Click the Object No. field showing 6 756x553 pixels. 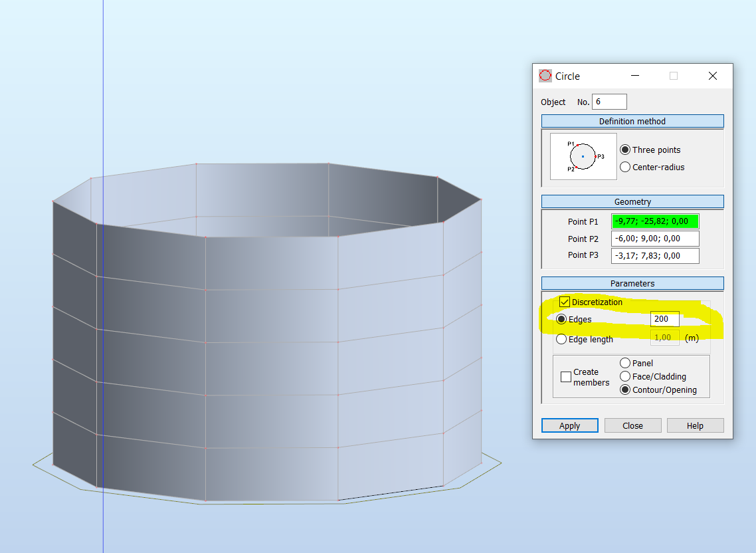point(609,102)
